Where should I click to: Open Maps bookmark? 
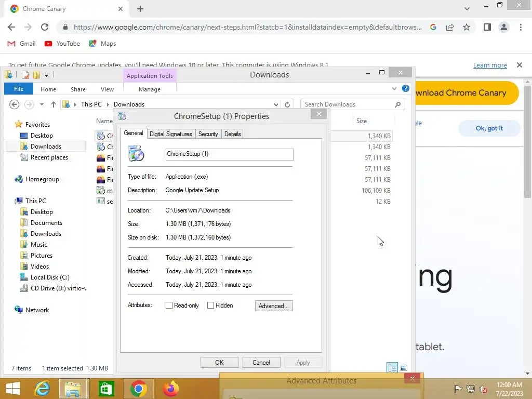[102, 44]
